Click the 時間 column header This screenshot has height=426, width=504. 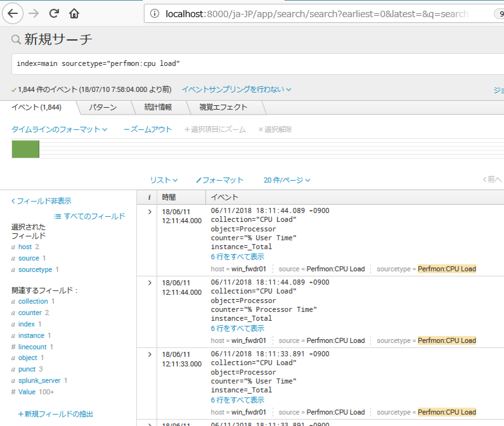pyautogui.click(x=169, y=197)
